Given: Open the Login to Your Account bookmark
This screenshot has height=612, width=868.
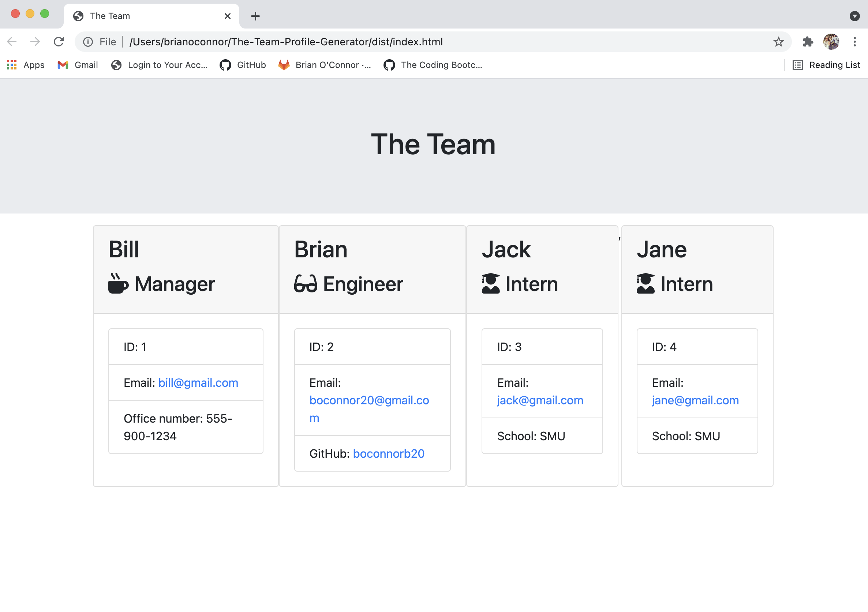Looking at the screenshot, I should 159,65.
